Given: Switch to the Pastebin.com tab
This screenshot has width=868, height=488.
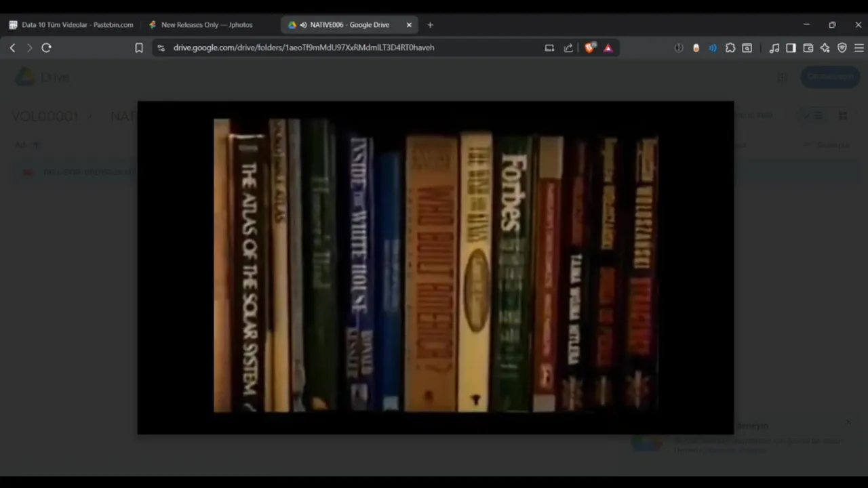Looking at the screenshot, I should [71, 24].
